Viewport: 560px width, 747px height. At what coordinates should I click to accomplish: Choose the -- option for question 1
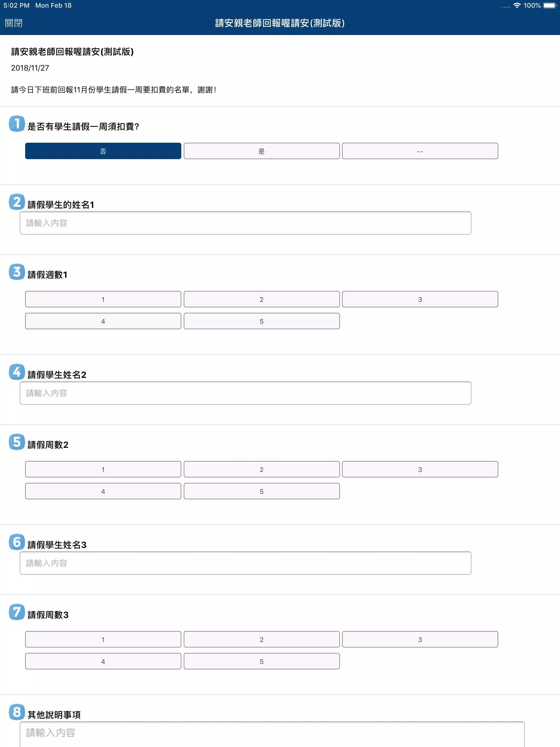click(420, 151)
